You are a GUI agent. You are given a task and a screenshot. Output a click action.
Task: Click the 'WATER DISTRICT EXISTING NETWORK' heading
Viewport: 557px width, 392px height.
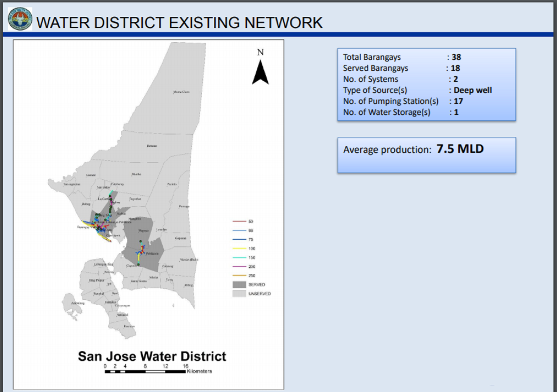point(179,23)
